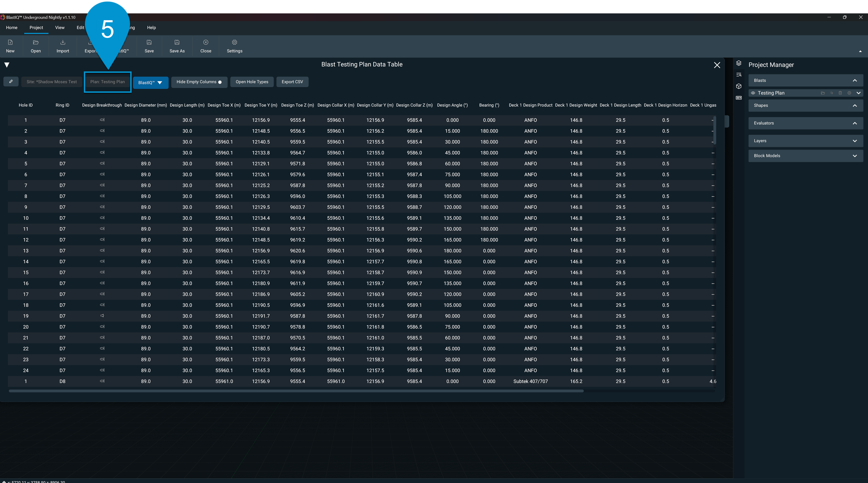Screen dimensions: 868x483
Task: Click Open Hole Types button
Action: point(252,82)
